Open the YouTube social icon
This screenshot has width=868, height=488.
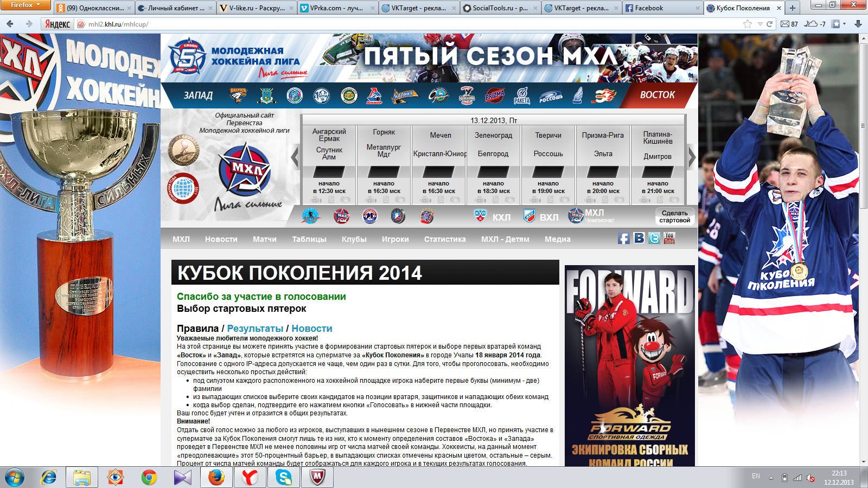tap(669, 238)
